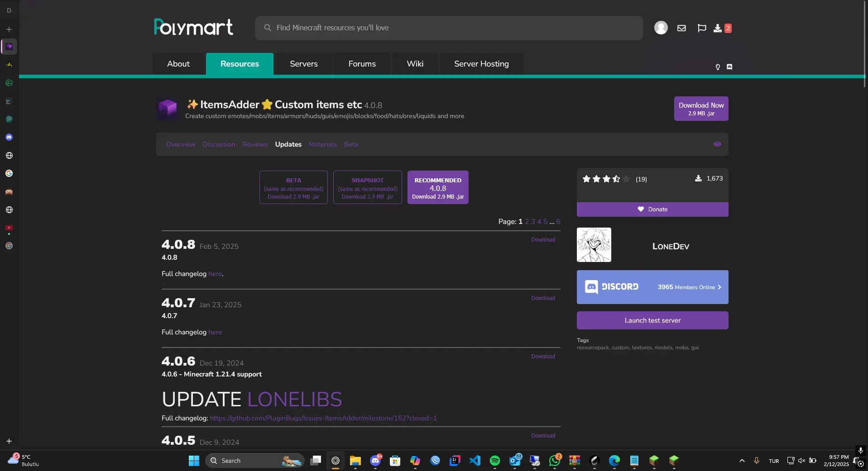The height and width of the screenshot is (471, 868).
Task: Open File Explorer from the taskbar
Action: (355, 461)
